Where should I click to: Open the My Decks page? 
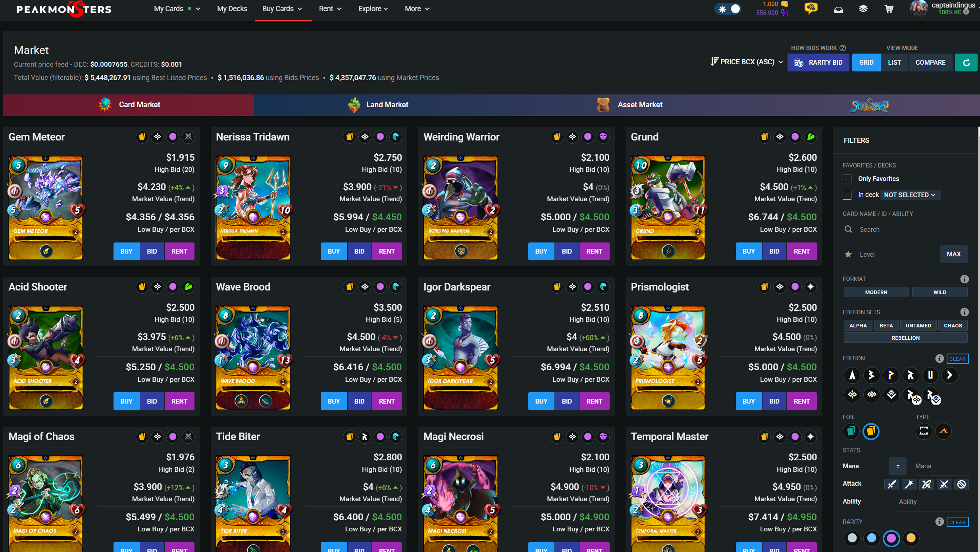pyautogui.click(x=232, y=9)
